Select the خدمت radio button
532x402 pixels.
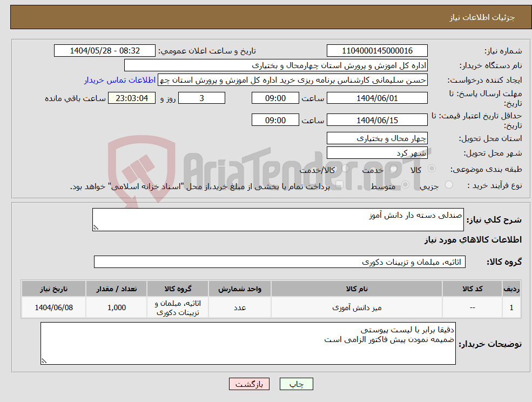[x=394, y=169]
